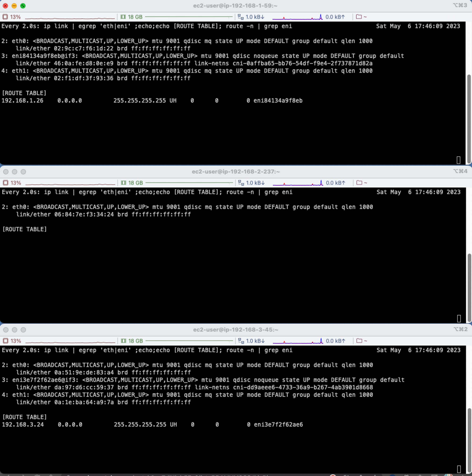This screenshot has width=472, height=476.
Task: Select the ec2-user@ip-192-168-3-45 pane title
Action: coord(236,330)
